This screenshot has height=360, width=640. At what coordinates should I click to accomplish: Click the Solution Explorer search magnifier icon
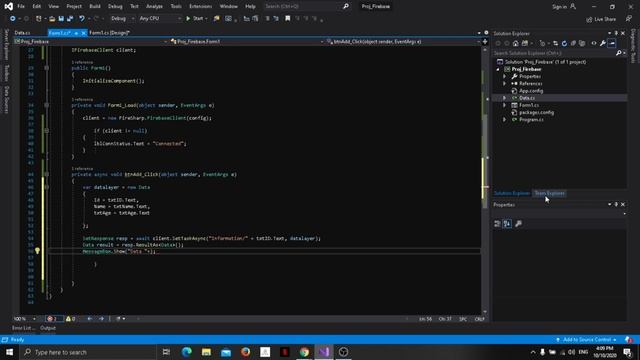click(618, 53)
